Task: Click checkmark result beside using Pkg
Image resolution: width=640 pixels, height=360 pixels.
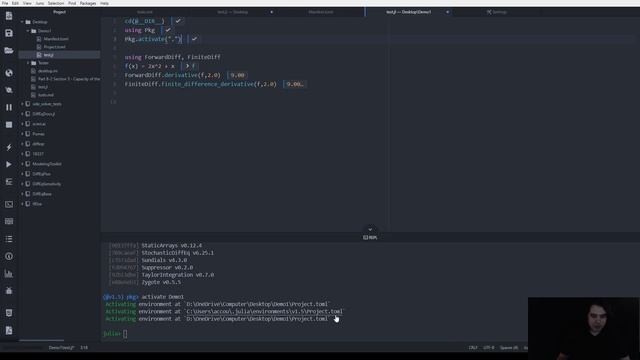Action: point(168,30)
